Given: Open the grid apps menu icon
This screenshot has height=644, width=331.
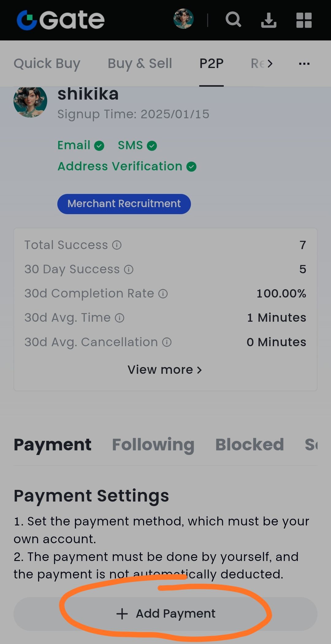Looking at the screenshot, I should tap(304, 20).
